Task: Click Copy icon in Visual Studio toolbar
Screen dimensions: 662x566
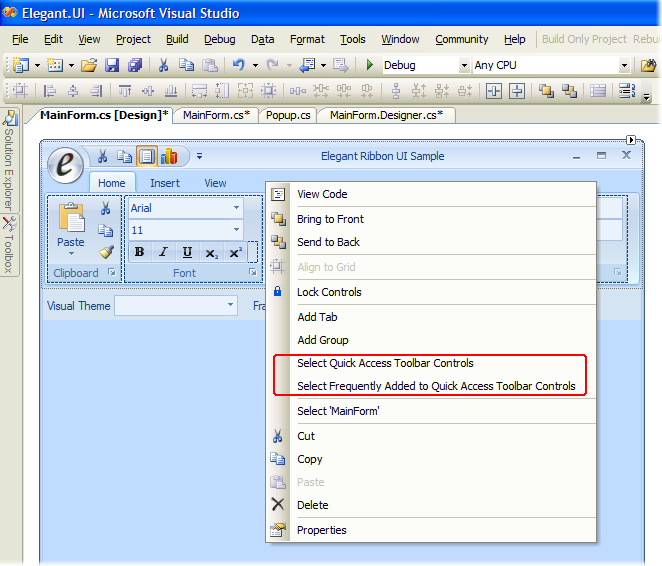Action: [x=186, y=65]
